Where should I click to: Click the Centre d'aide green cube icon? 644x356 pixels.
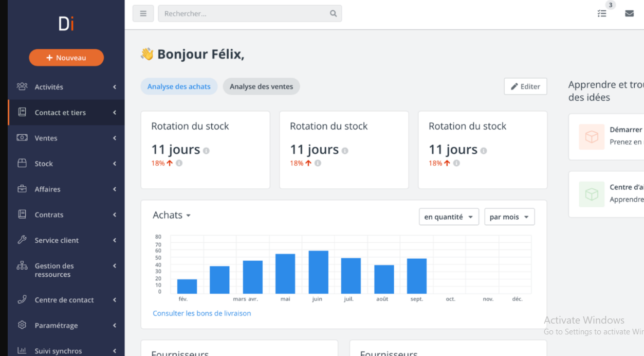pyautogui.click(x=592, y=194)
